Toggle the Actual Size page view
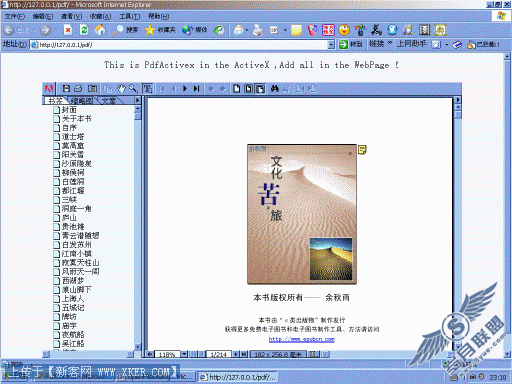This screenshot has height=384, width=512. [237, 89]
